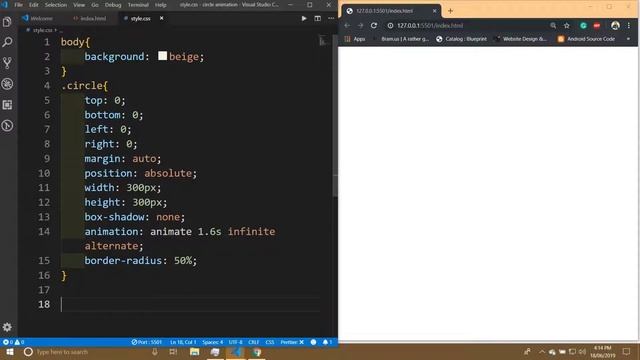Open the Android Source Code bookmark
The width and height of the screenshot is (640, 360).
click(586, 39)
